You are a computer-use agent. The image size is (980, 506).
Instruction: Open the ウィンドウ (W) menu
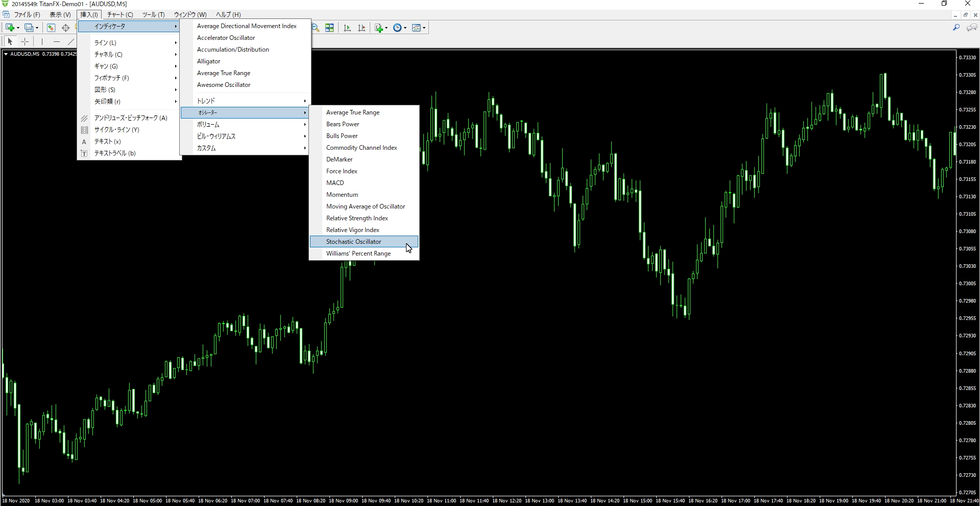pyautogui.click(x=190, y=15)
